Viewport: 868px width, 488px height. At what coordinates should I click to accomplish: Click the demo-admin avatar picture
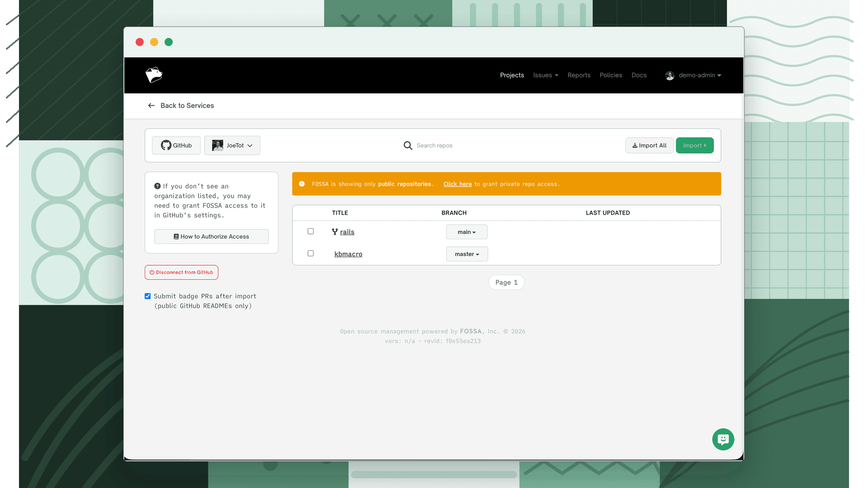click(x=670, y=75)
